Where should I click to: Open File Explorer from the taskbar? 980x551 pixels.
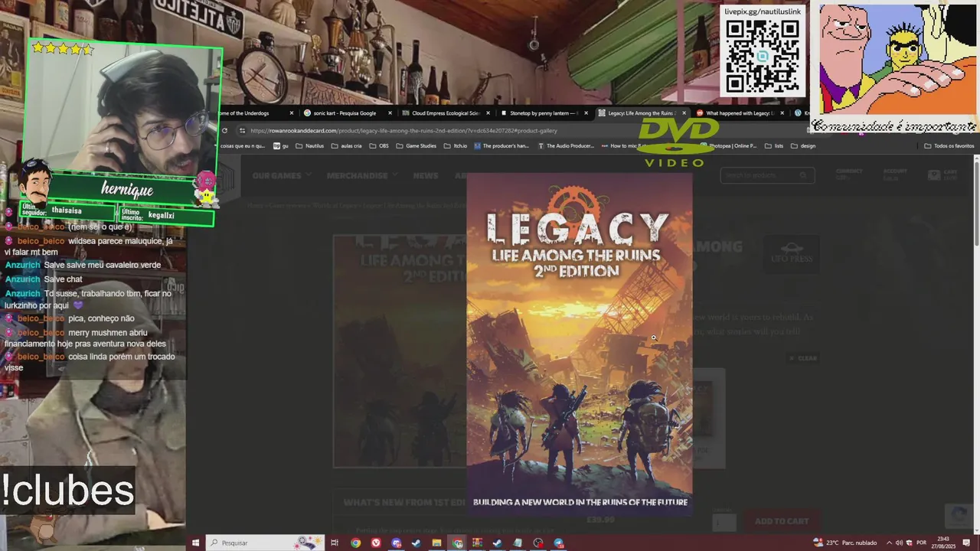pyautogui.click(x=436, y=543)
